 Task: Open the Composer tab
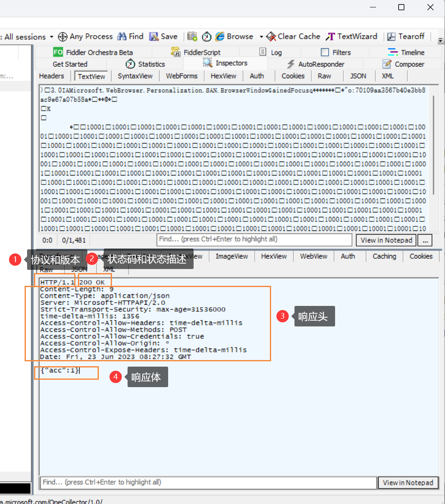(x=403, y=64)
